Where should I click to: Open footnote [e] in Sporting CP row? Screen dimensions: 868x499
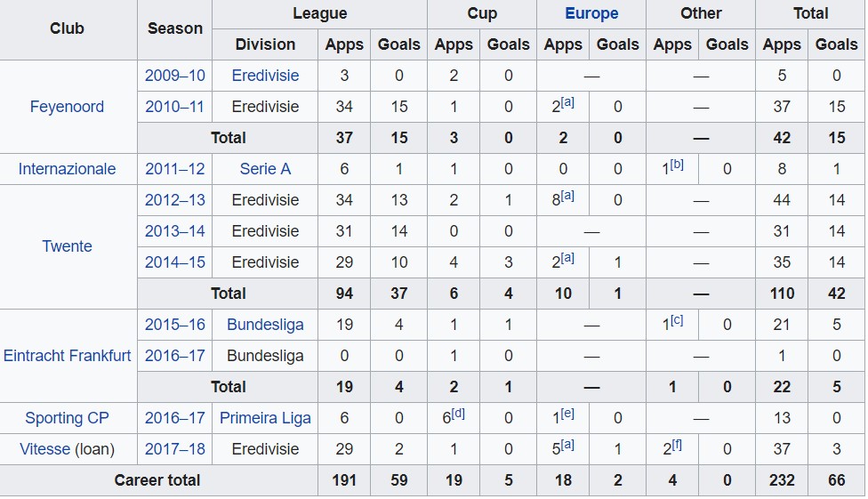[567, 414]
